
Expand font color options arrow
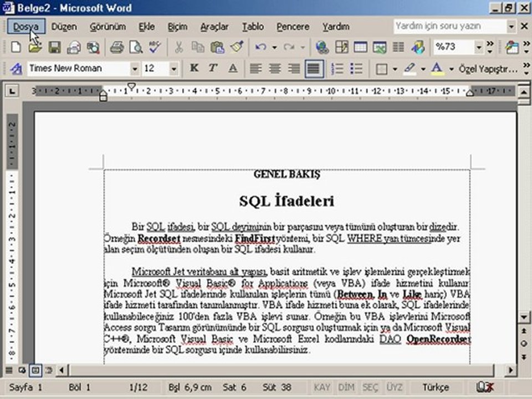451,69
